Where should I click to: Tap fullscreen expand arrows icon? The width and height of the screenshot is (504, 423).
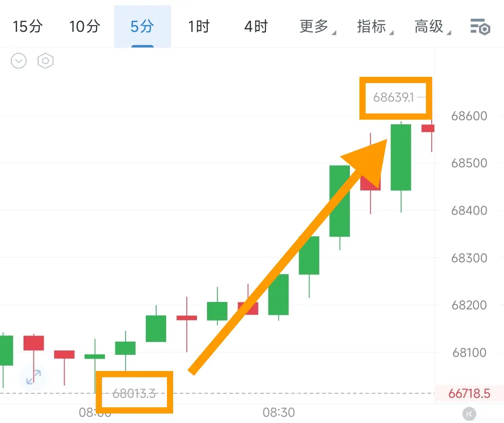[33, 377]
